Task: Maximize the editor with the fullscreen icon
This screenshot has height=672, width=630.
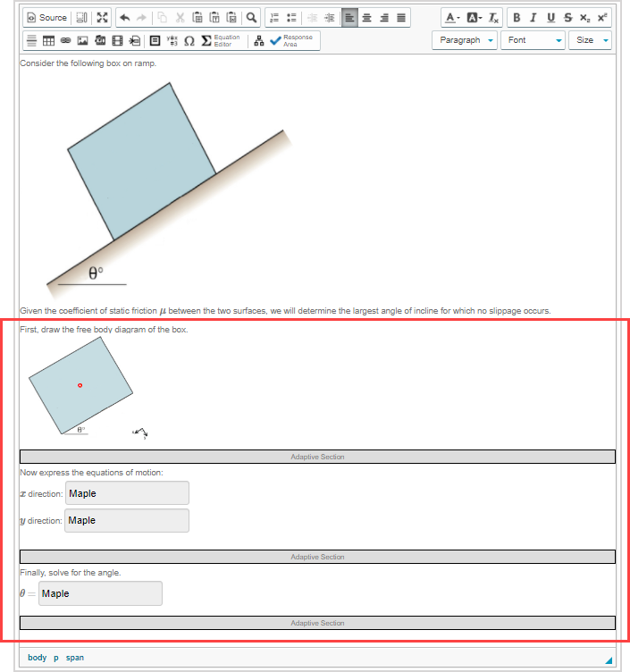Action: pyautogui.click(x=101, y=18)
